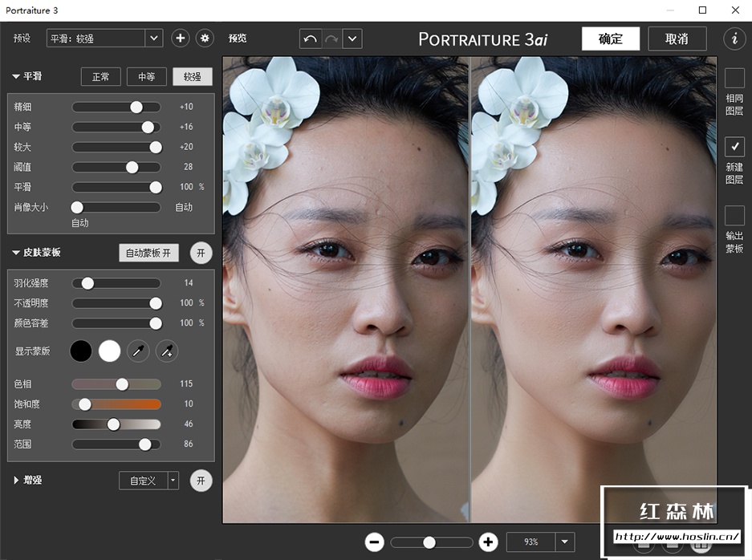Enable the 输出蒙板 checkbox
The height and width of the screenshot is (560, 752).
[x=734, y=216]
